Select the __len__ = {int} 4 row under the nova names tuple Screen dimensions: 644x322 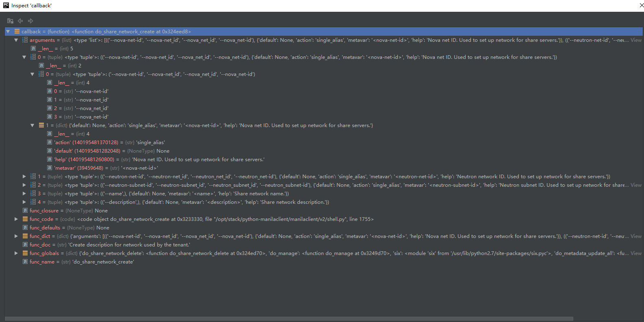coord(324,82)
